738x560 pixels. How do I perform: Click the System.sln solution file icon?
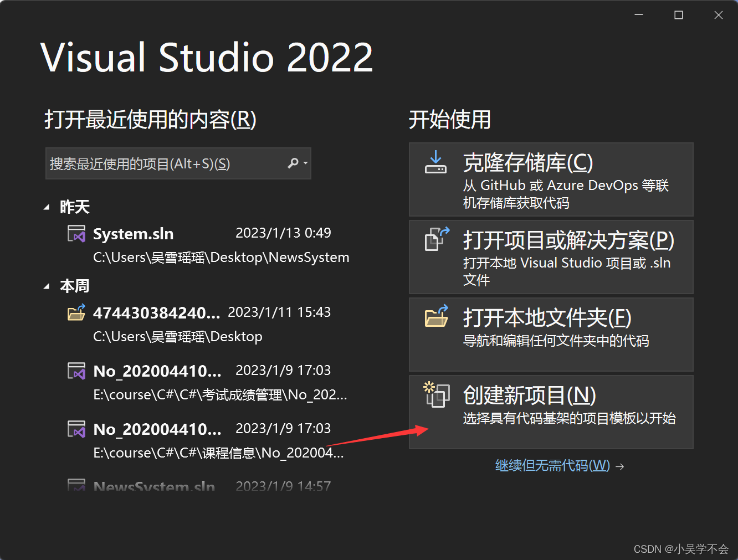(x=76, y=234)
